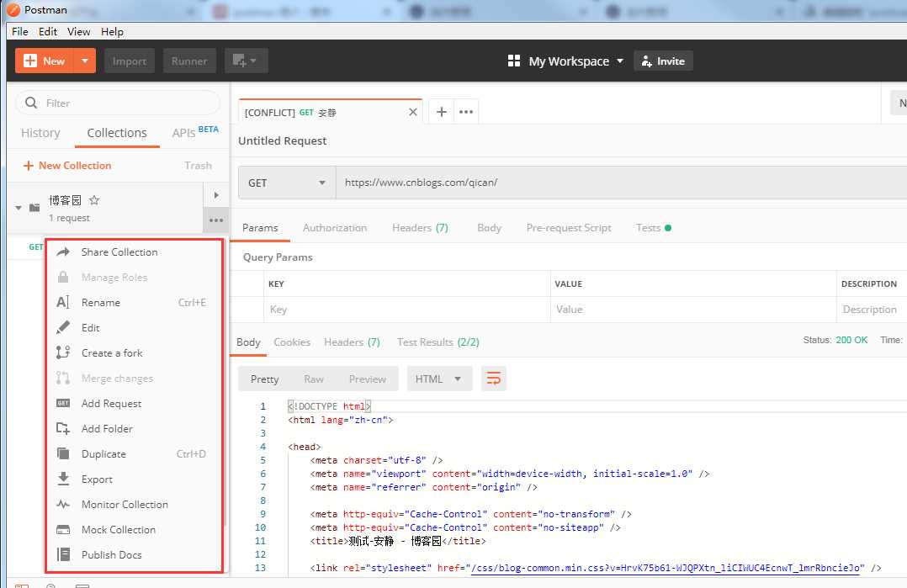Click the Create a fork icon
This screenshot has width=907, height=588.
coord(63,352)
